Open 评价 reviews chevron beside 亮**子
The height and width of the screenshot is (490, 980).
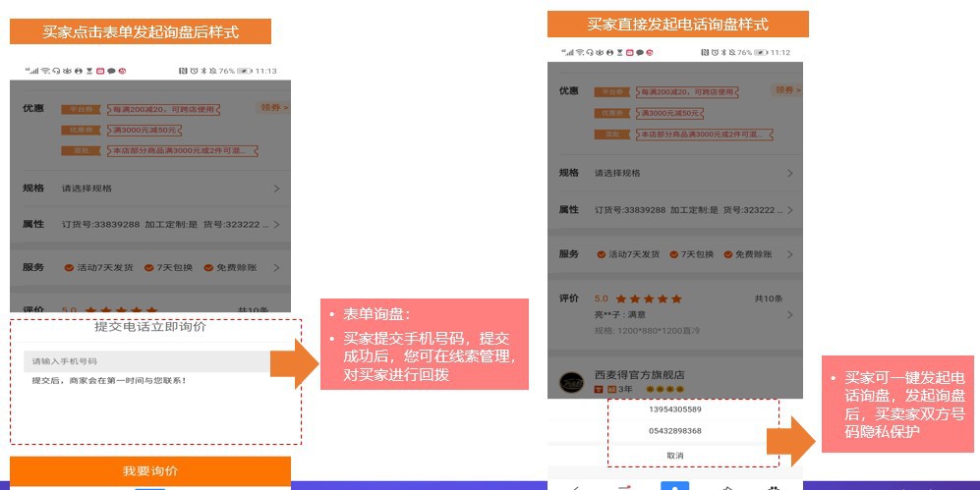pos(790,314)
